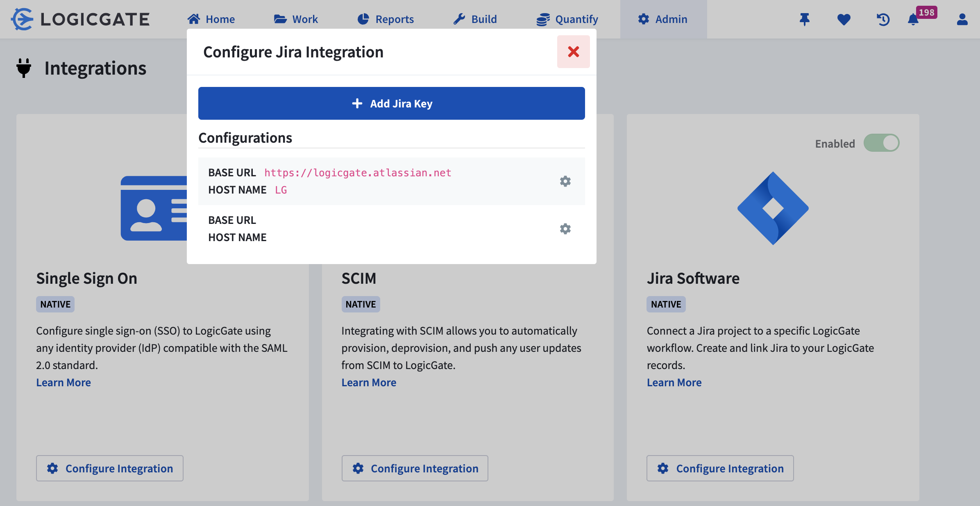Open favorites heart icon
Viewport: 980px width, 506px height.
coord(844,19)
